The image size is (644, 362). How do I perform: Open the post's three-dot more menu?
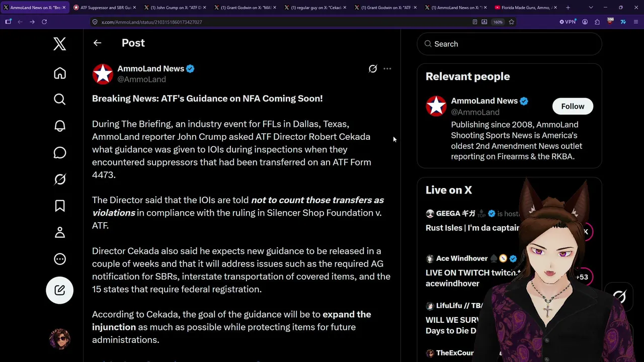click(x=387, y=69)
